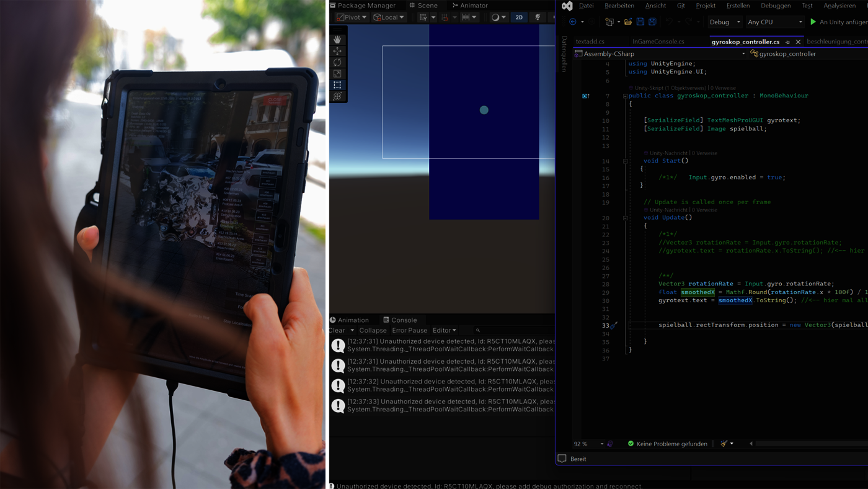Select the Rotate tool in Unity Scene
This screenshot has height=489, width=868.
coord(337,62)
